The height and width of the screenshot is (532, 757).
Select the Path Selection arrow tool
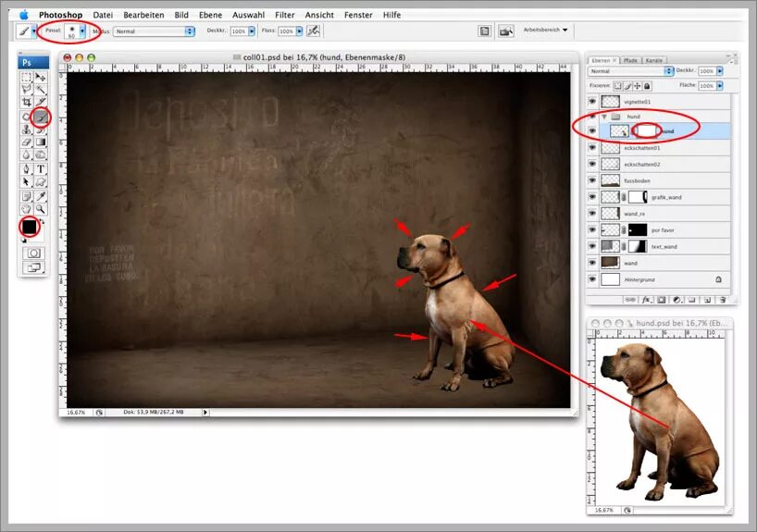(x=26, y=182)
